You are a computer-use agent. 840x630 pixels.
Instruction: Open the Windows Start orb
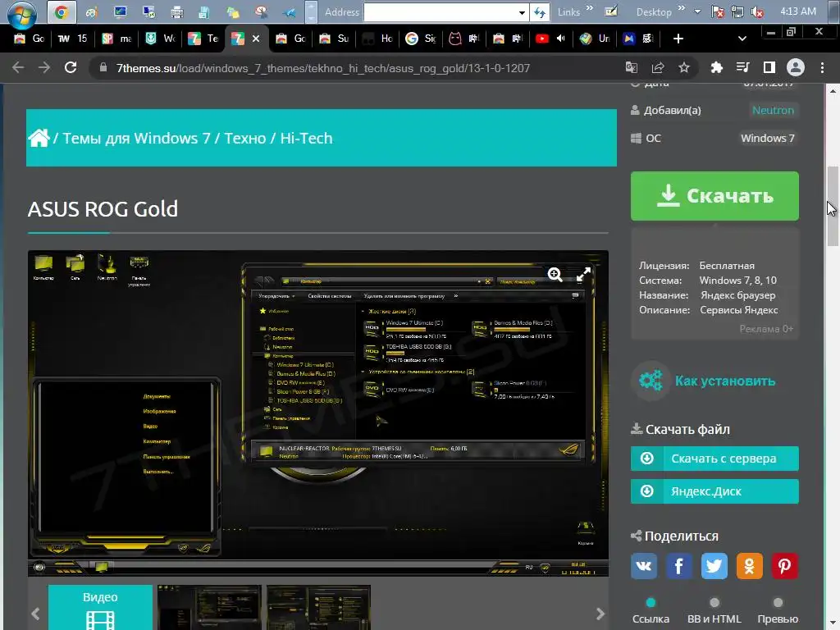21,13
